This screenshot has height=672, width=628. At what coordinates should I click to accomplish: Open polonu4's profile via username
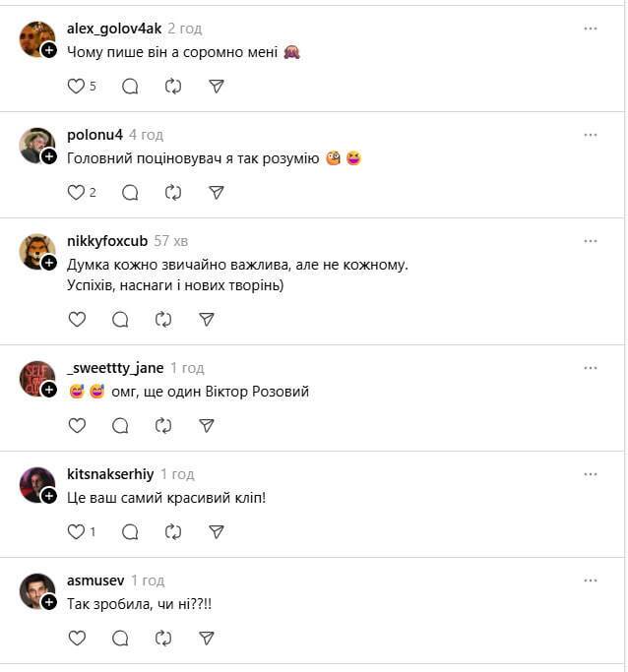[94, 135]
